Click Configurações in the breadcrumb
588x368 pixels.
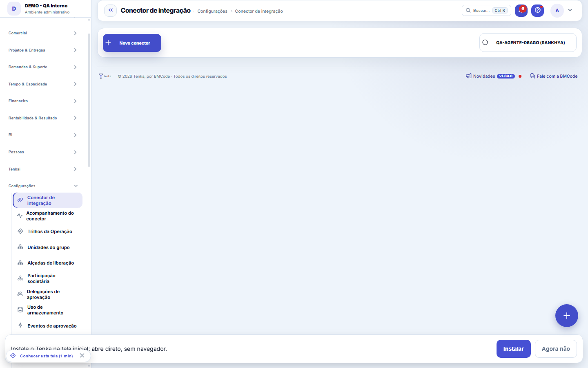click(x=212, y=11)
